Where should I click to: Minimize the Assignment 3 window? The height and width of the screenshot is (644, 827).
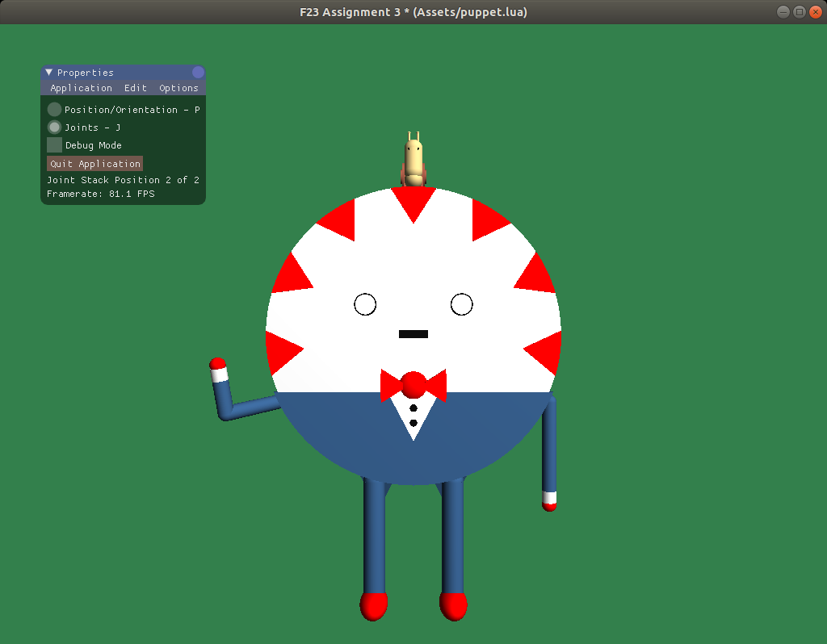[783, 12]
